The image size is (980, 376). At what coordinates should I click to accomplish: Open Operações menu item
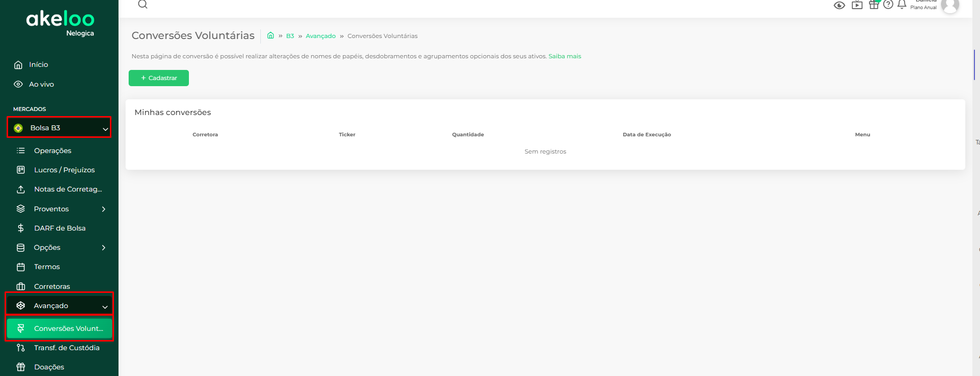[53, 151]
